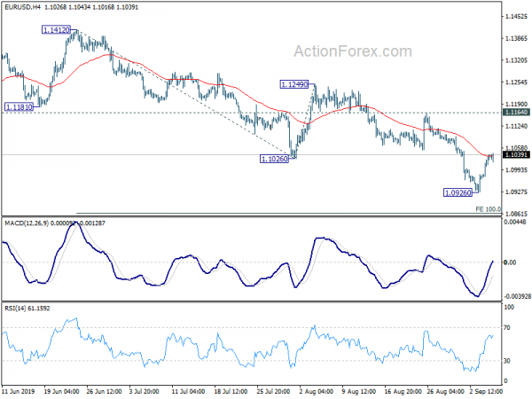Click the 1.11640 horizontal level tag

[x=516, y=113]
